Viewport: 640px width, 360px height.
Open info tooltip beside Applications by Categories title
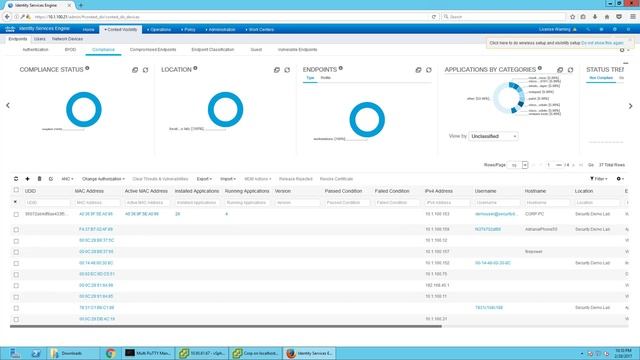pyautogui.click(x=540, y=68)
